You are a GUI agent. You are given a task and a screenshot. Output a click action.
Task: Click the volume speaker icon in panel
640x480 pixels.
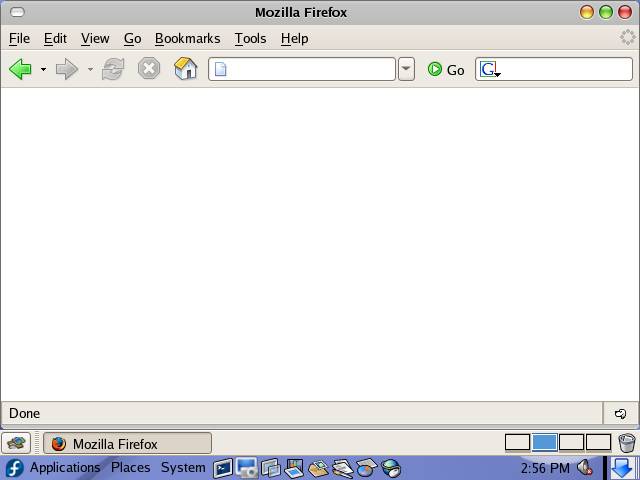coord(585,467)
